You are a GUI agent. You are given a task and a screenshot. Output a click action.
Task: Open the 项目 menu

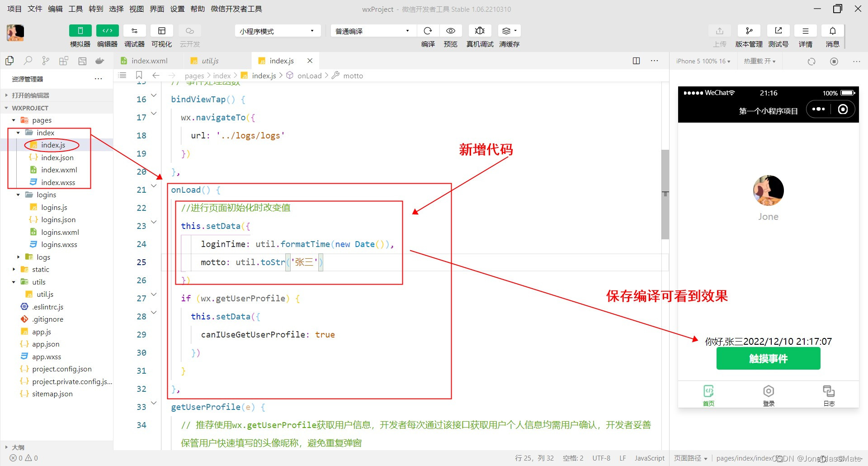(x=14, y=9)
